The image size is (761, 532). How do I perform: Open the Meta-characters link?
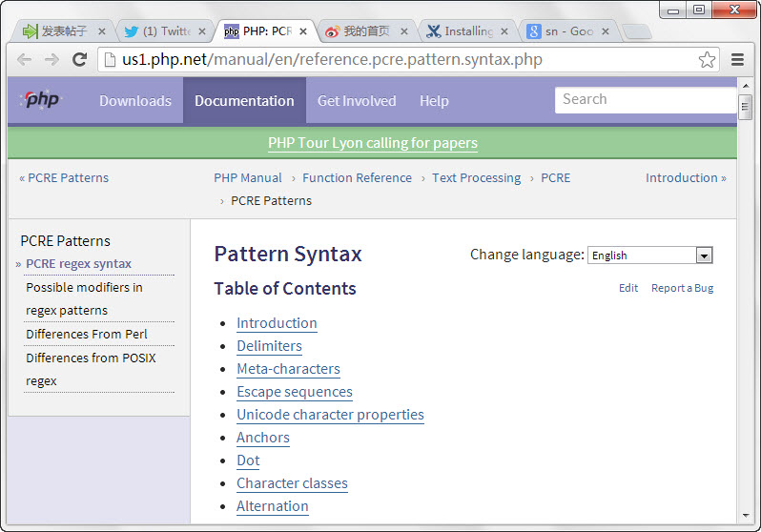[288, 368]
